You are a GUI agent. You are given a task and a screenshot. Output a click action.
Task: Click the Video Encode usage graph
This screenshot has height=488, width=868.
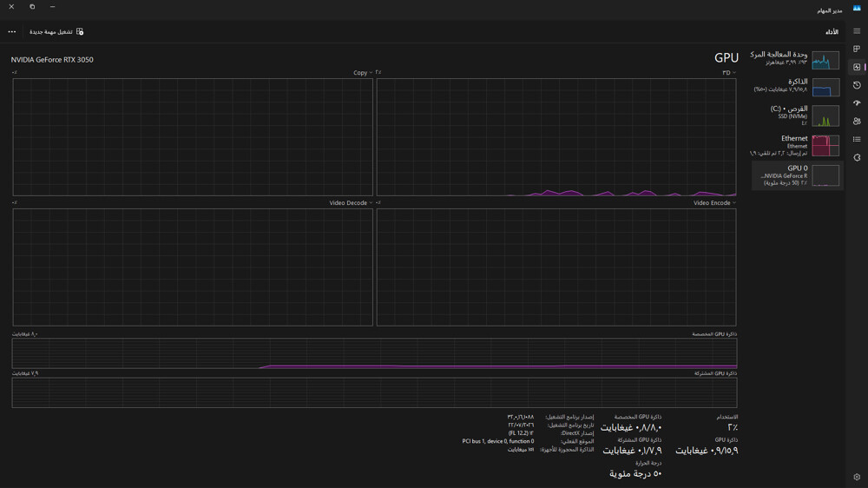556,267
